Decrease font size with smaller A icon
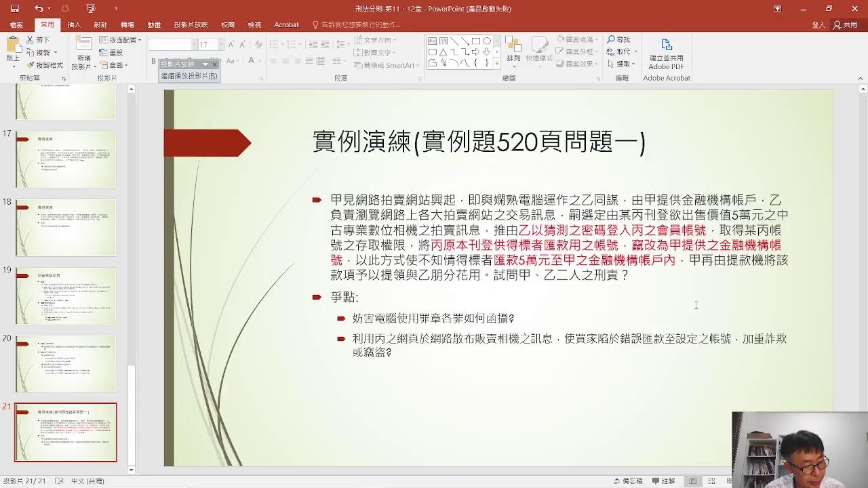Image resolution: width=868 pixels, height=488 pixels. [x=242, y=44]
